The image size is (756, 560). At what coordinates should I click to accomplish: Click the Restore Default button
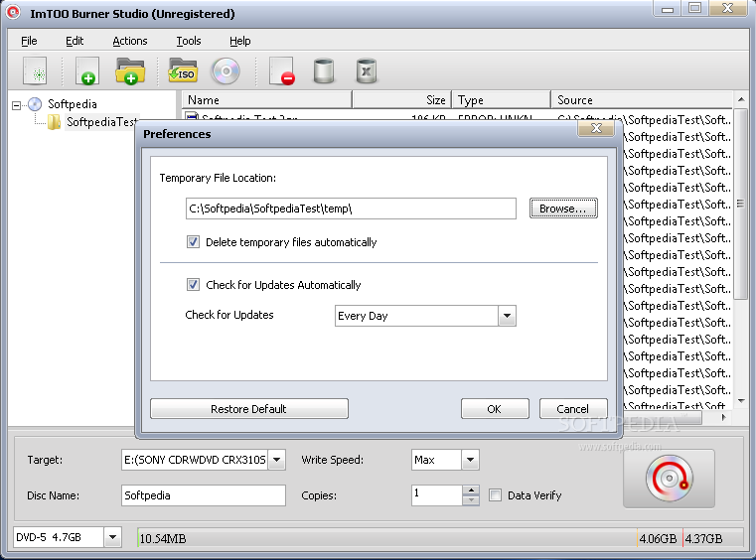pos(248,409)
